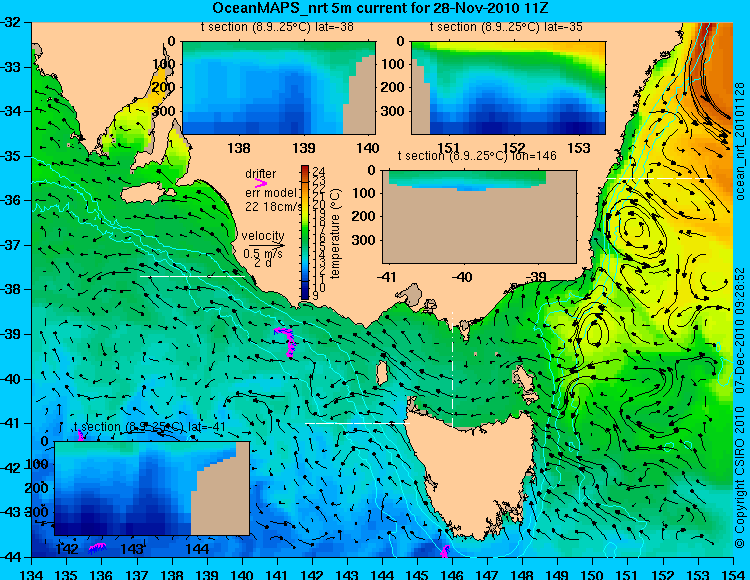Click the magenta drifter track south of Tasmania
The image size is (750, 580).
[445, 551]
